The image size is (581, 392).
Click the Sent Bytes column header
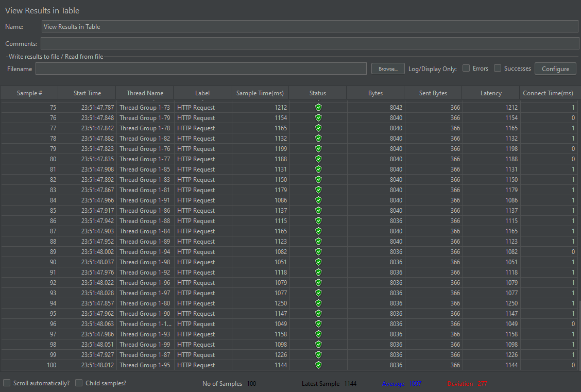(433, 93)
